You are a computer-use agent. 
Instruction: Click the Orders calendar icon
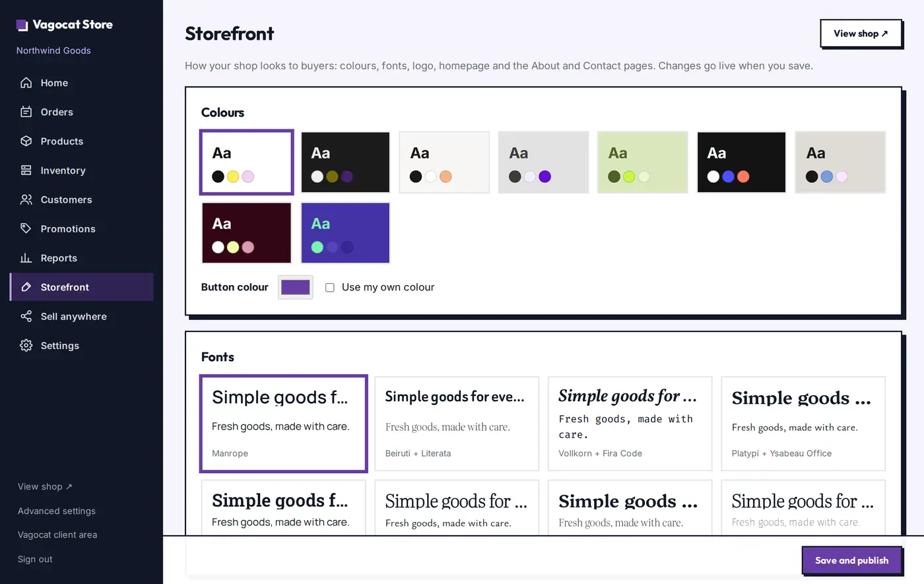(26, 112)
